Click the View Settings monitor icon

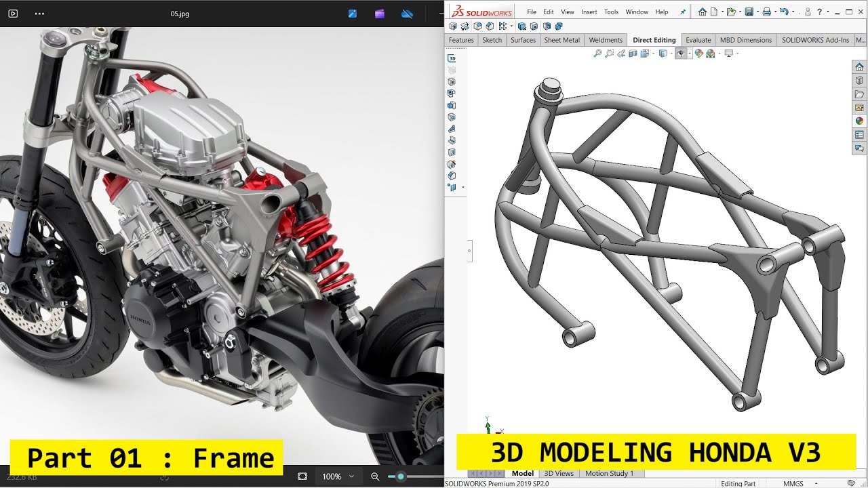729,54
